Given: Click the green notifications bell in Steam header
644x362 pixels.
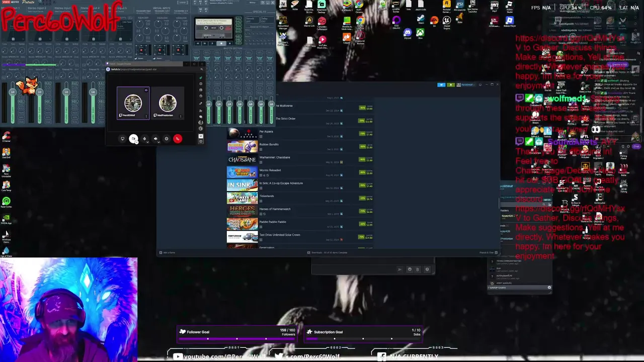Looking at the screenshot, I should click(x=451, y=85).
